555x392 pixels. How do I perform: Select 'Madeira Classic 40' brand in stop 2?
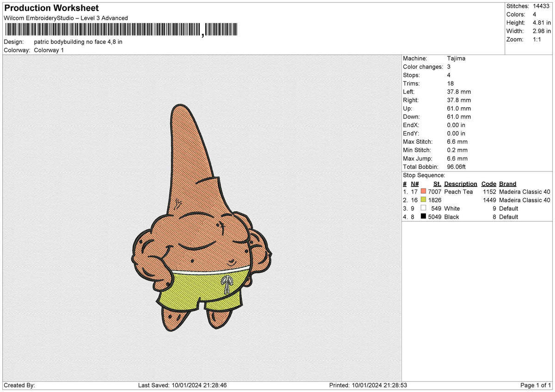tap(525, 200)
